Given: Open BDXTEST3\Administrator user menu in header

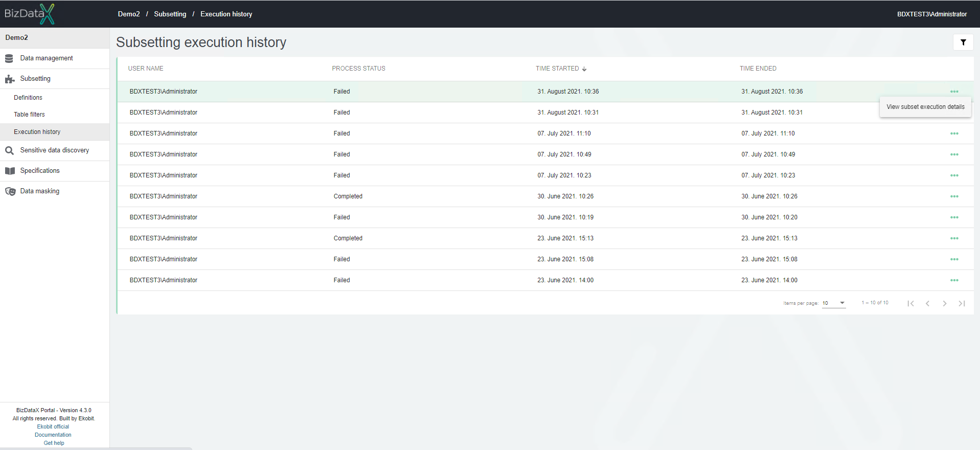Looking at the screenshot, I should click(932, 14).
